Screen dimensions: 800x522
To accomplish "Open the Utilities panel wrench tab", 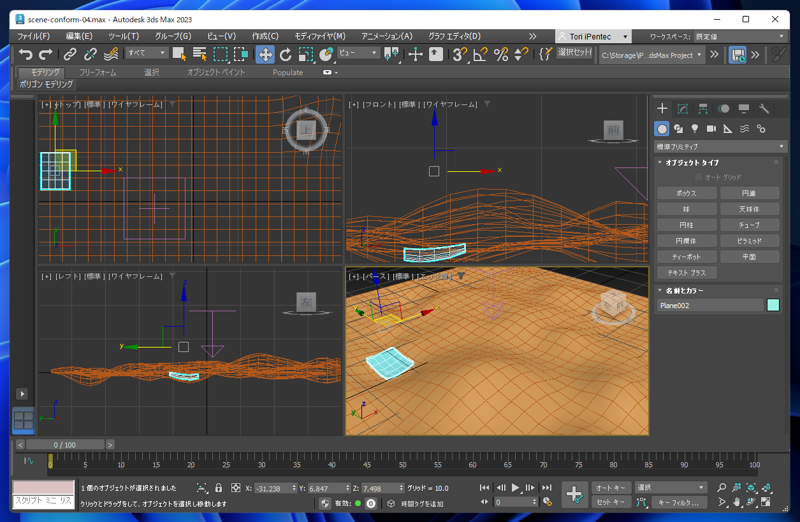I will pyautogui.click(x=764, y=108).
